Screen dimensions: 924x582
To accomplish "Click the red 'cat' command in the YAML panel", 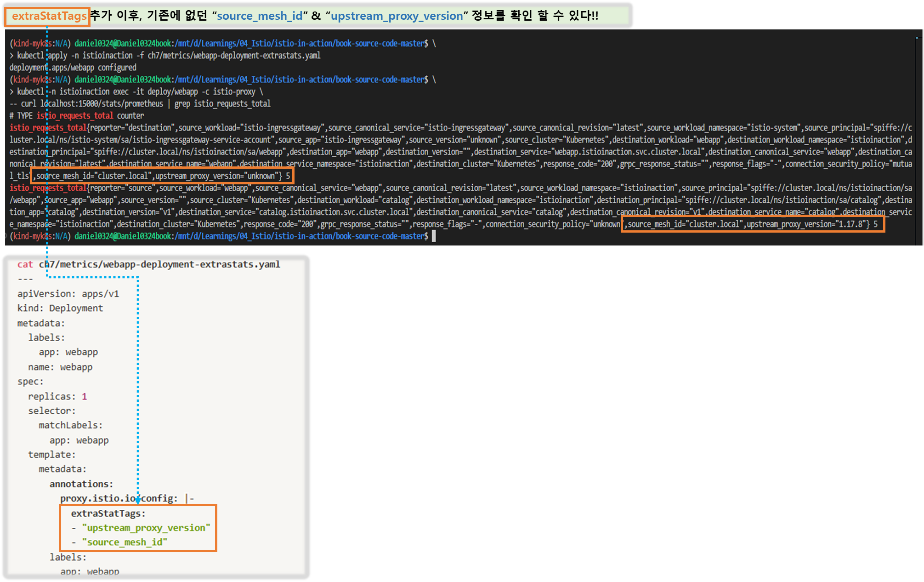I will 25,264.
